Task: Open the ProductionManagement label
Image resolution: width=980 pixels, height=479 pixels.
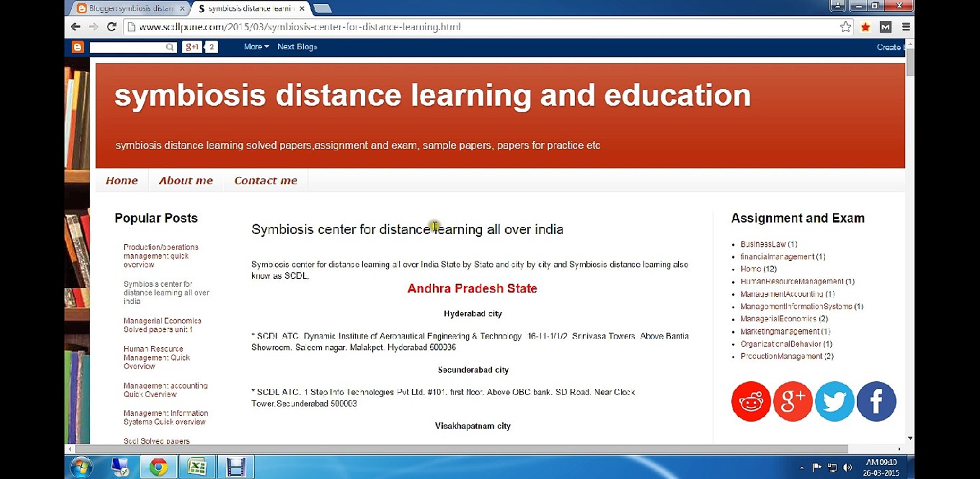Action: pos(781,356)
